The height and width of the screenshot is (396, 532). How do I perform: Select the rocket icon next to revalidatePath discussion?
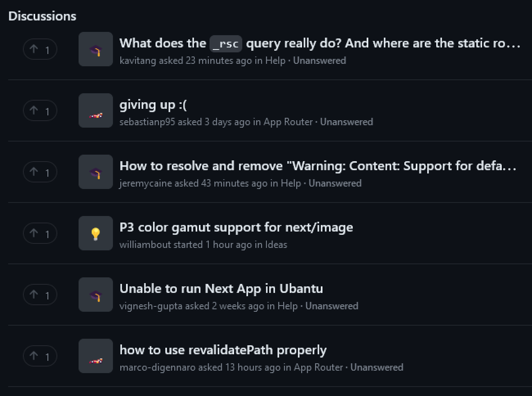coord(95,356)
